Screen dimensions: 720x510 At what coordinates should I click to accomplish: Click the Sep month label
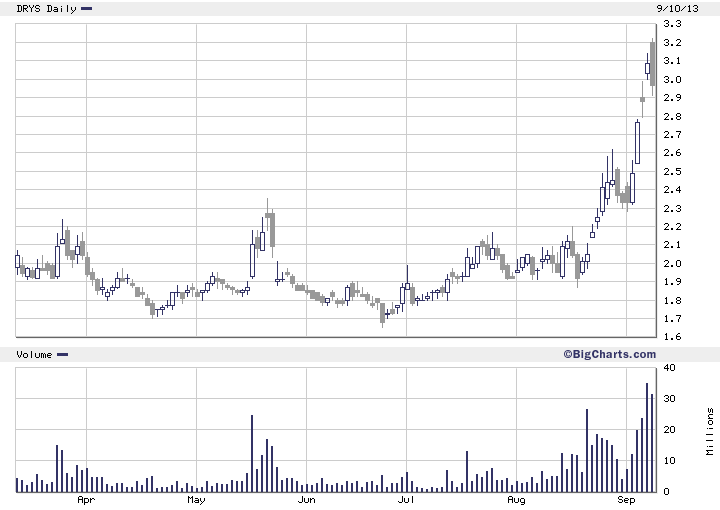[x=626, y=500]
